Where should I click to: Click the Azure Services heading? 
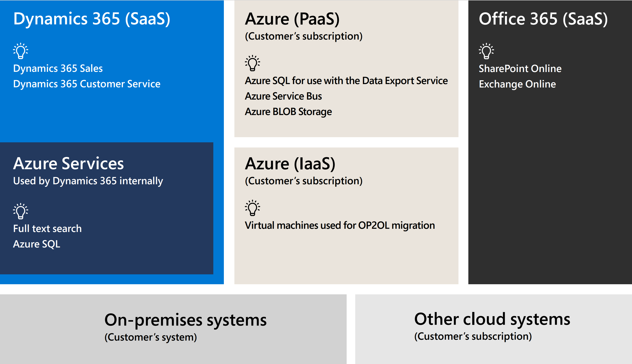[68, 163]
